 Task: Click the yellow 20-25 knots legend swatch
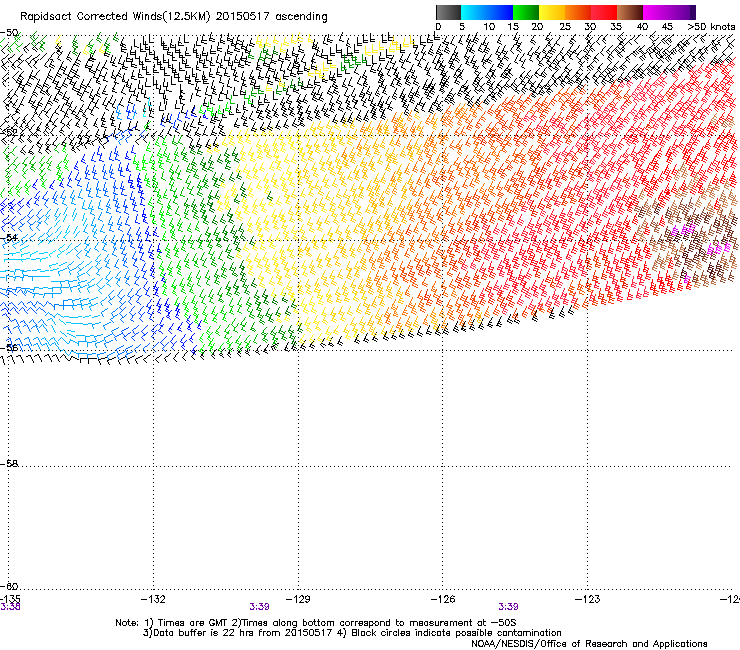tap(552, 12)
